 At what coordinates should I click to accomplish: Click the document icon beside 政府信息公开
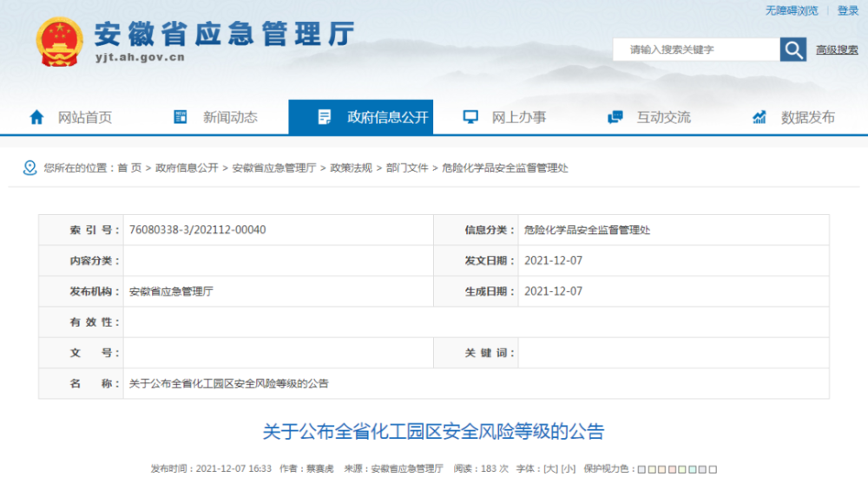(325, 117)
